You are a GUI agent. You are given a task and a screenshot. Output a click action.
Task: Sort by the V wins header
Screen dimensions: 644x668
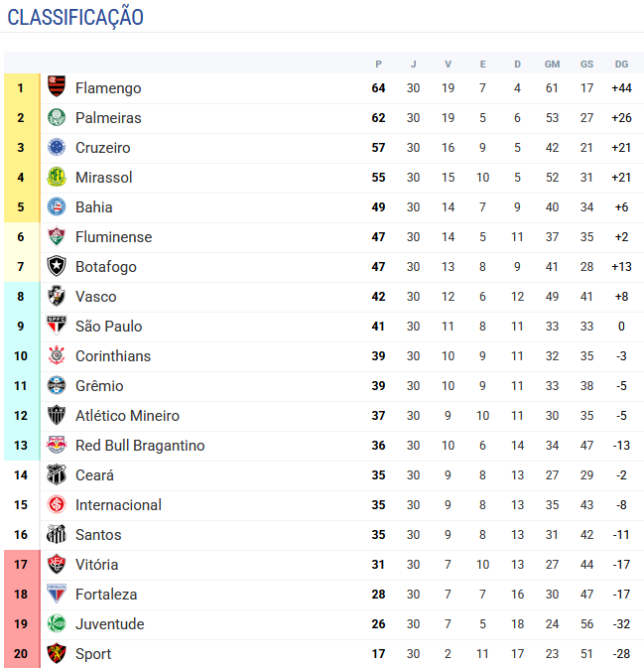(448, 64)
